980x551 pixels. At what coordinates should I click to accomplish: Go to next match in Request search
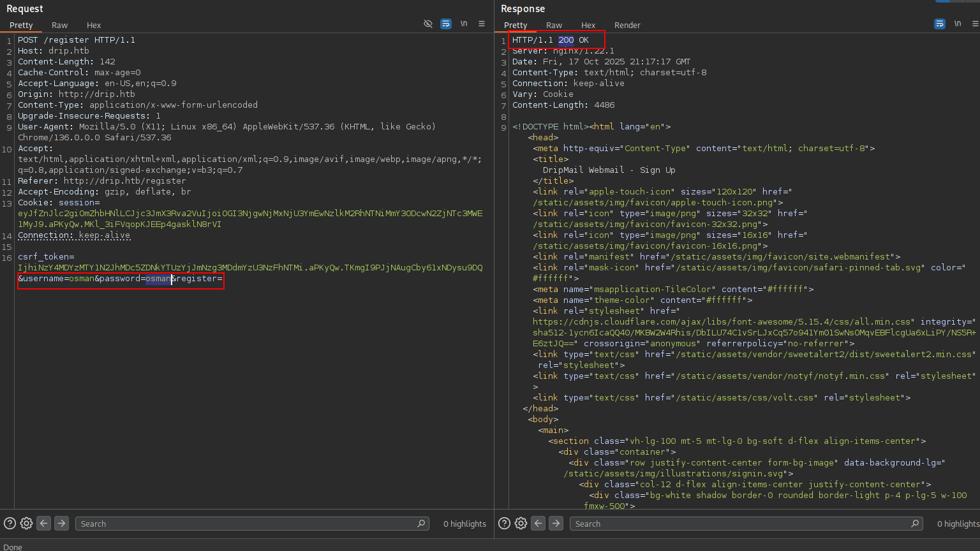coord(61,523)
